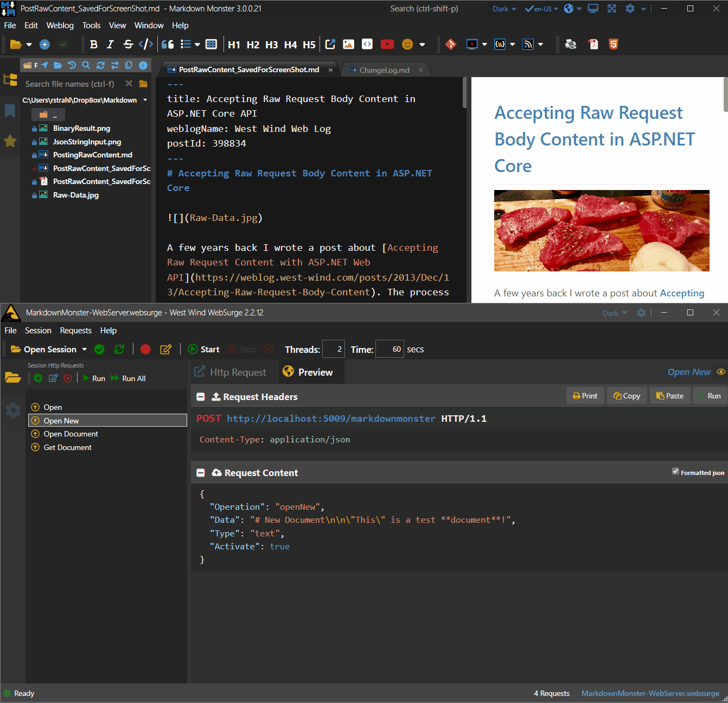Open the Git commit dialog

click(x=450, y=45)
